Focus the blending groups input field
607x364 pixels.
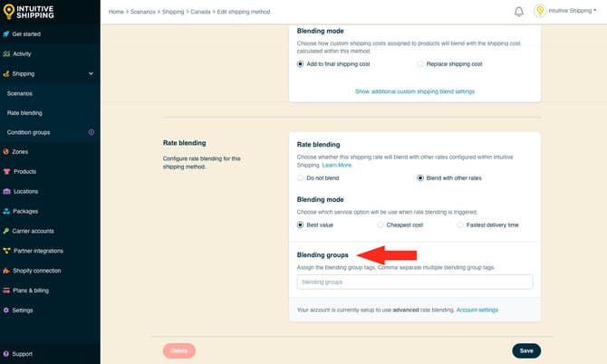415,282
